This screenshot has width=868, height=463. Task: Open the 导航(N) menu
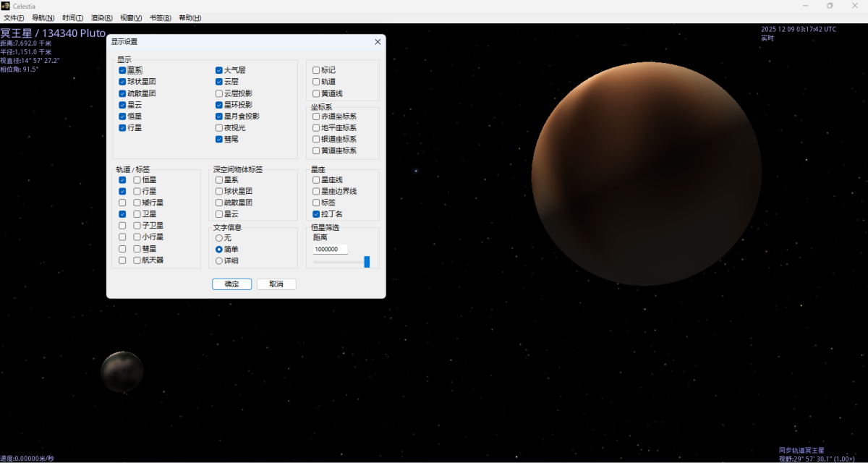[x=43, y=17]
